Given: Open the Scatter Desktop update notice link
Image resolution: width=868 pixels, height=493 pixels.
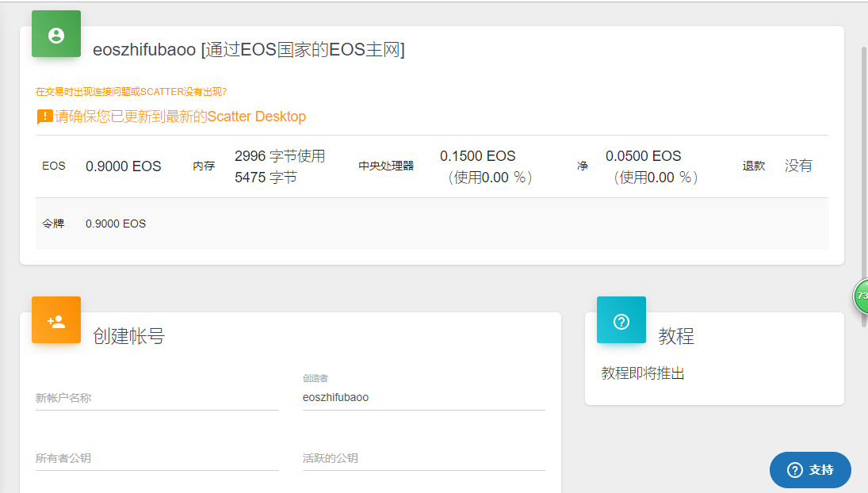Looking at the screenshot, I should coord(180,117).
